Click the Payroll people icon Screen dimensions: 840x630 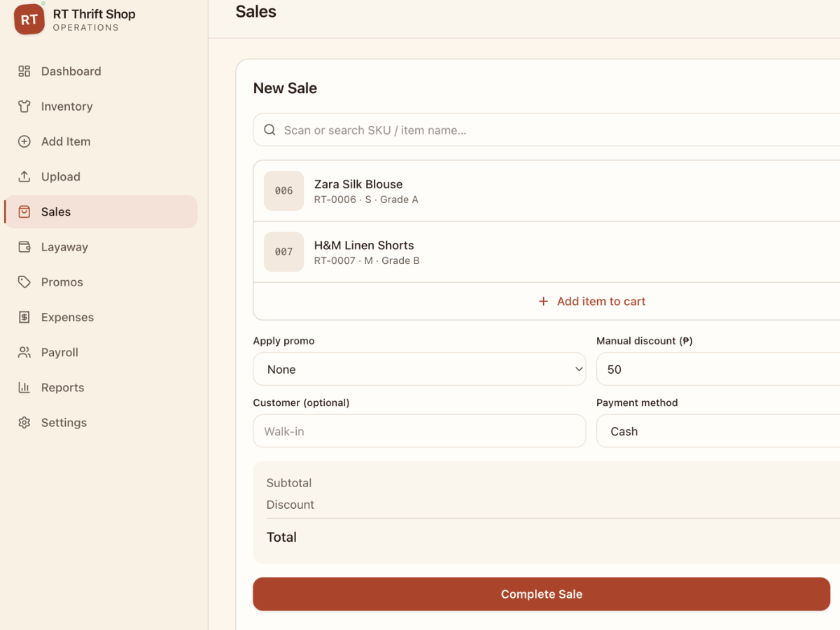[24, 352]
